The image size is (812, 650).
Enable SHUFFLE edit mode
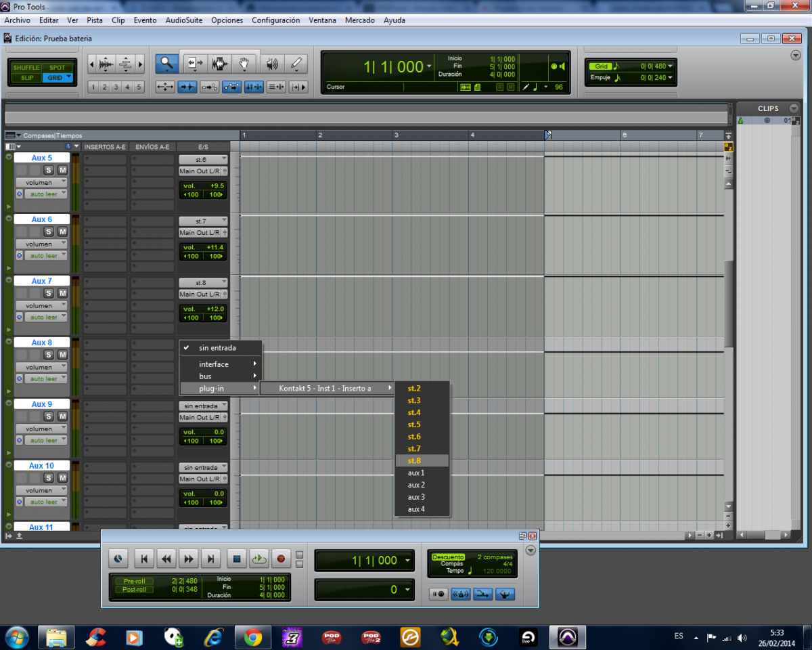(x=26, y=68)
